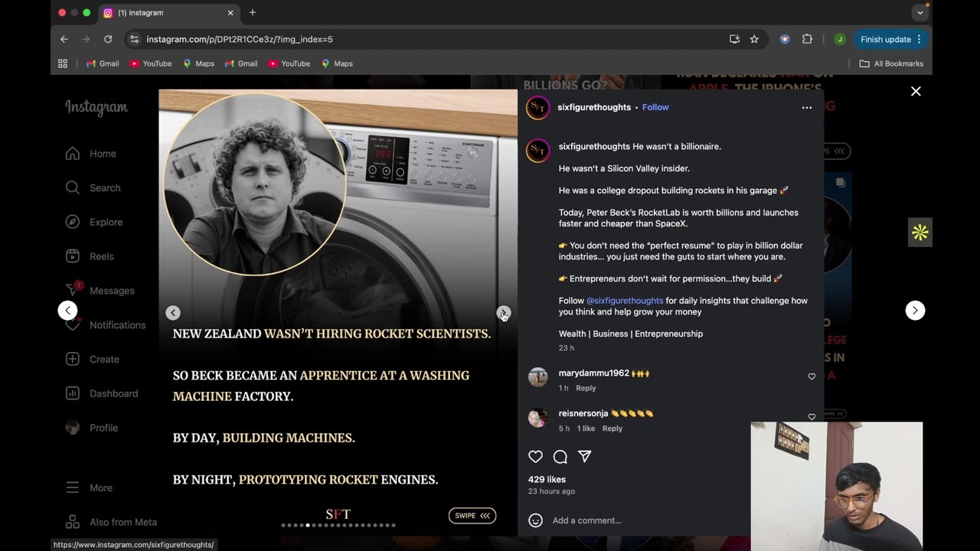Open the Explore page
Image resolution: width=980 pixels, height=551 pixels.
[93, 222]
